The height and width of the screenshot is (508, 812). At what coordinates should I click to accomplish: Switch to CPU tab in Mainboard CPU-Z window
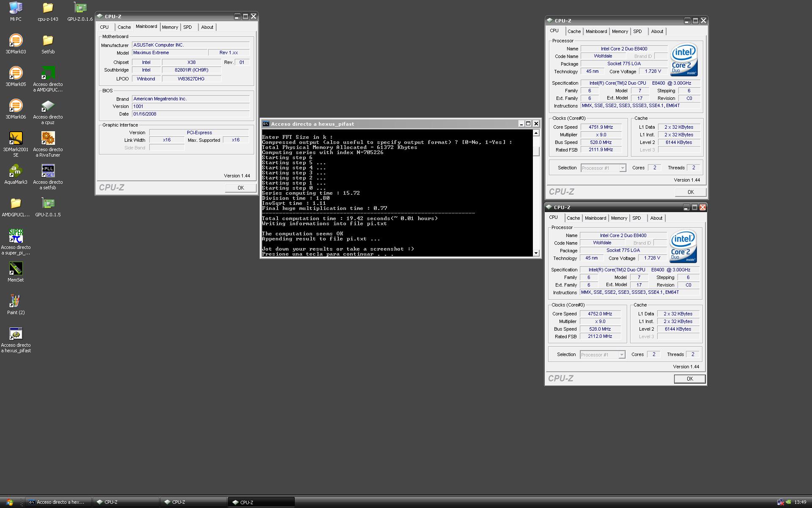[x=104, y=27]
